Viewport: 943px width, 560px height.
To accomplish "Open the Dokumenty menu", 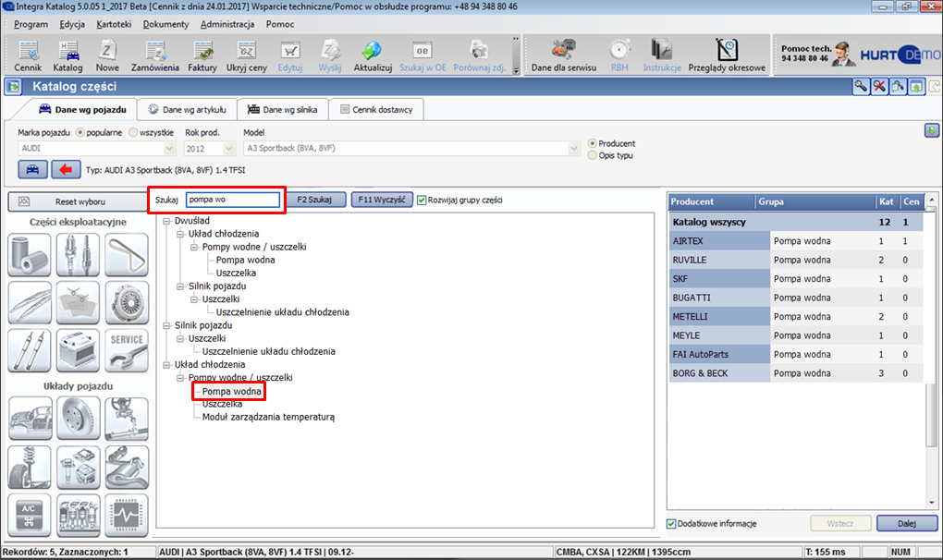I will 166,24.
